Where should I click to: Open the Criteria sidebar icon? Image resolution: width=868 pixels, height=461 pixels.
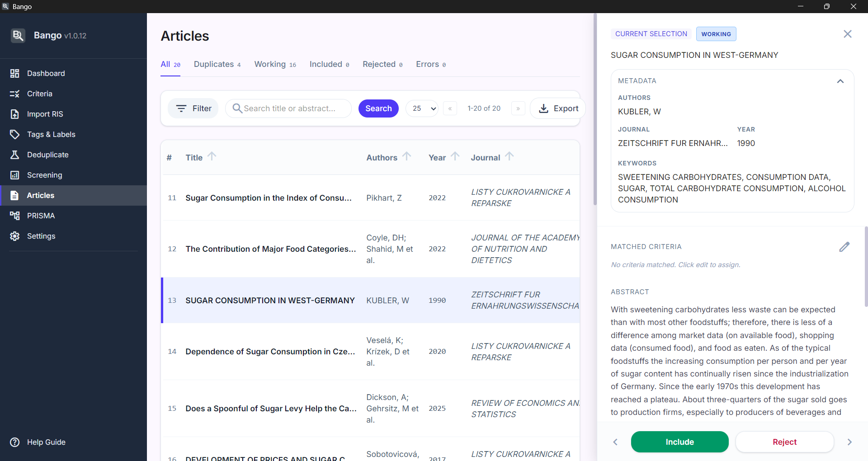click(15, 94)
